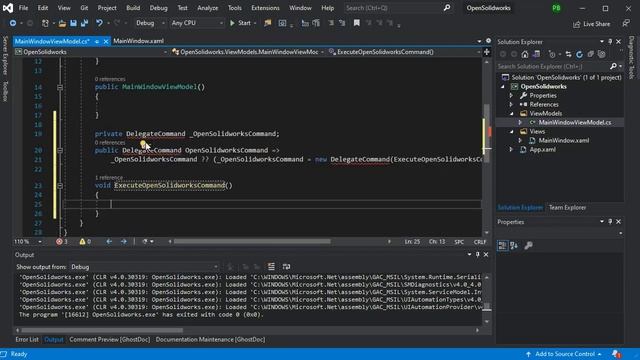Open Comment Preview [GhostDoc] tab
Viewport: 640px width, 360px height.
pos(109,340)
